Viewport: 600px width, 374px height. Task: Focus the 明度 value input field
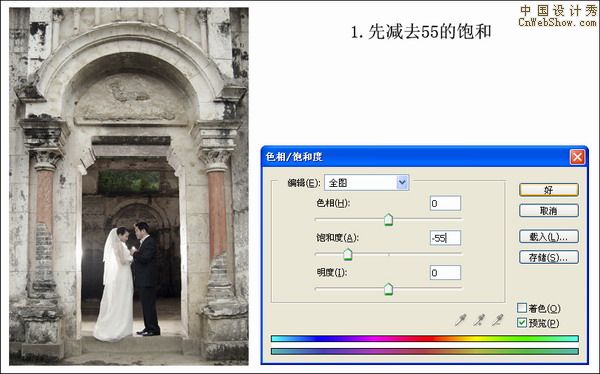[x=445, y=273]
